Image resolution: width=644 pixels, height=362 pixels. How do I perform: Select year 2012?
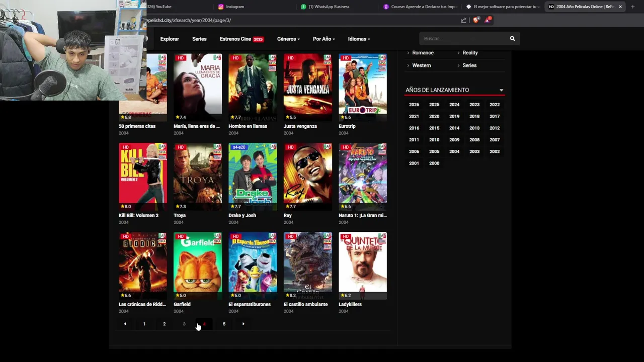495,128
